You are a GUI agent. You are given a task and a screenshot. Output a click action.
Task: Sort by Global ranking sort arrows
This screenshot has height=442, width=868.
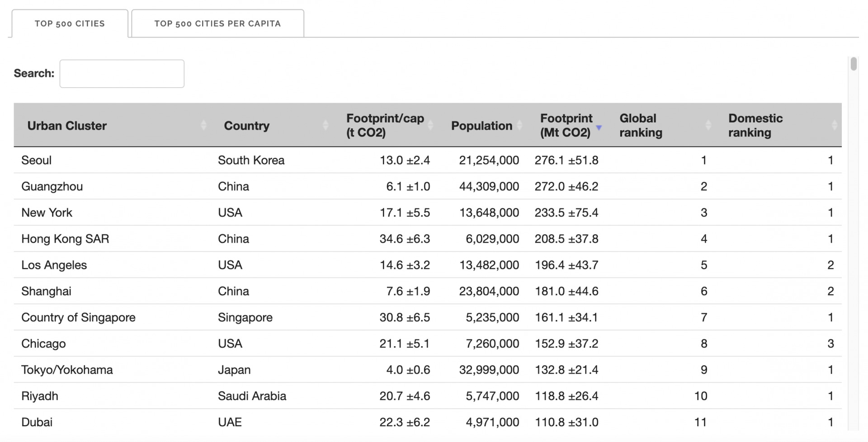708,125
